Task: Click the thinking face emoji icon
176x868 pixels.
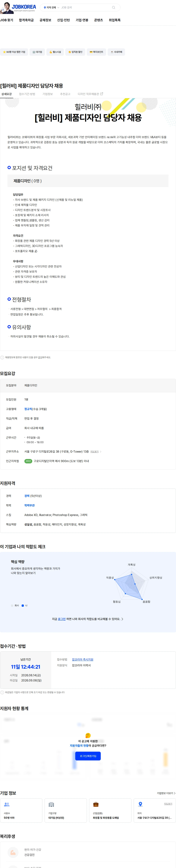Action: 88,735
